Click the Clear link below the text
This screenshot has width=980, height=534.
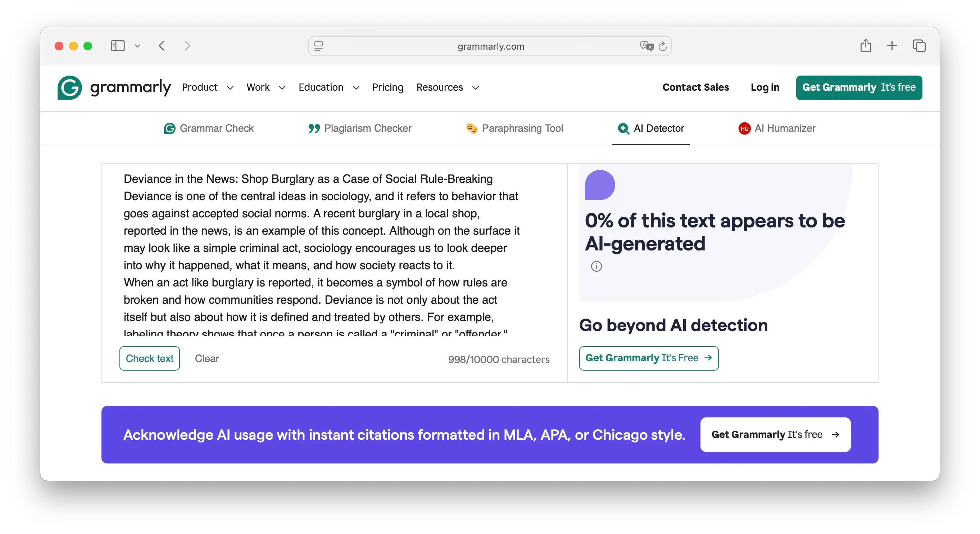[x=207, y=358]
